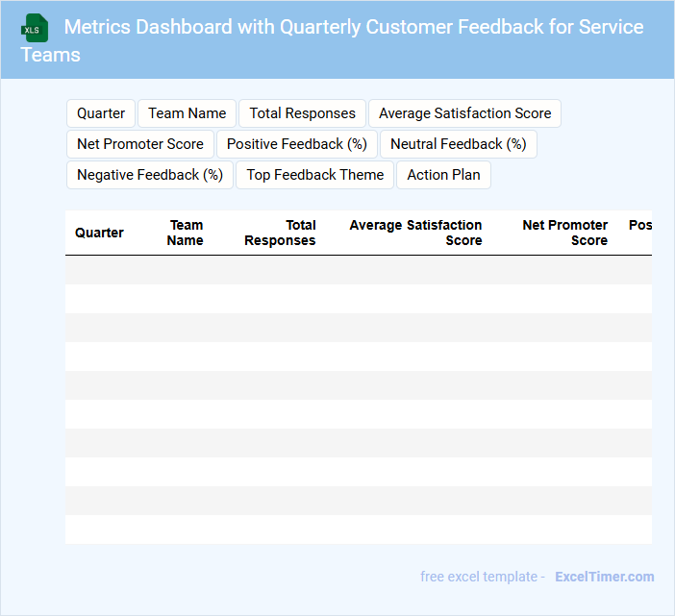The image size is (675, 616).
Task: Select the Team Name tag
Action: [187, 113]
